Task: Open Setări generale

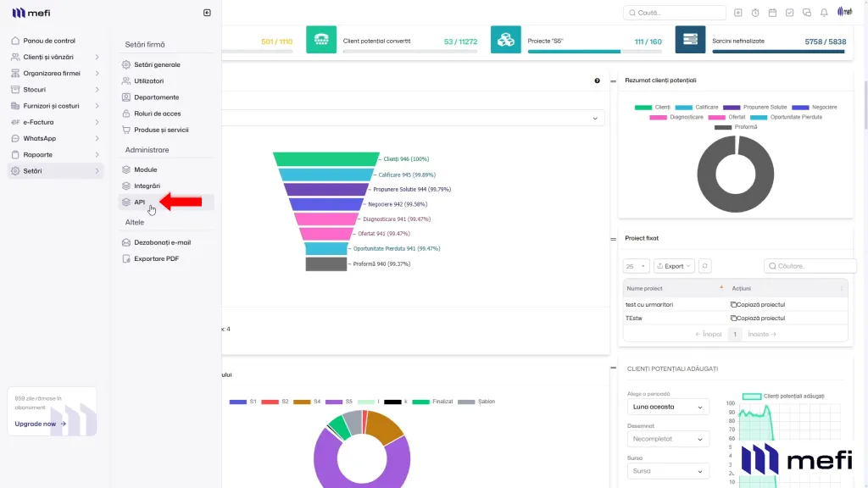Action: pos(157,64)
